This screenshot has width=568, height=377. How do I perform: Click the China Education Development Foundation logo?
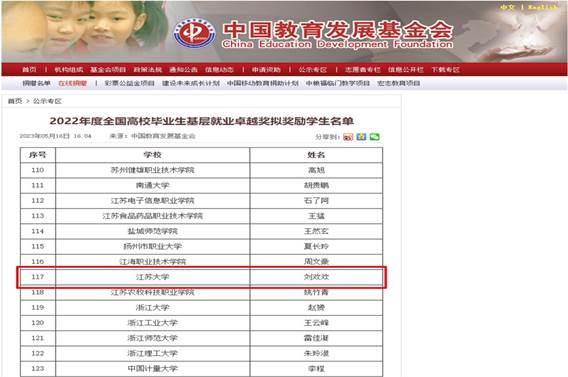pos(195,33)
